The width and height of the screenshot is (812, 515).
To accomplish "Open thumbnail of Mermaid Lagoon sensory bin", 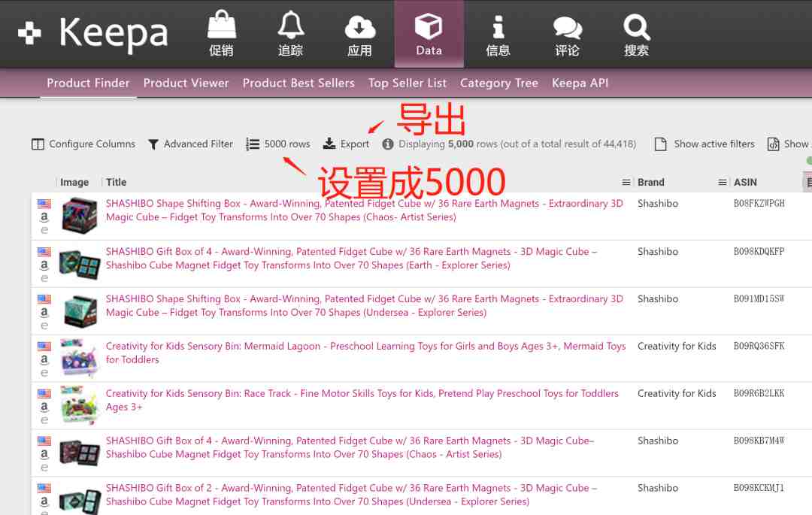I will tap(79, 358).
